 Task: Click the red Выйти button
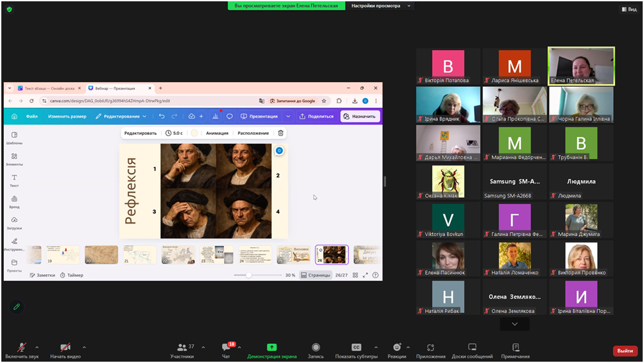coord(625,351)
